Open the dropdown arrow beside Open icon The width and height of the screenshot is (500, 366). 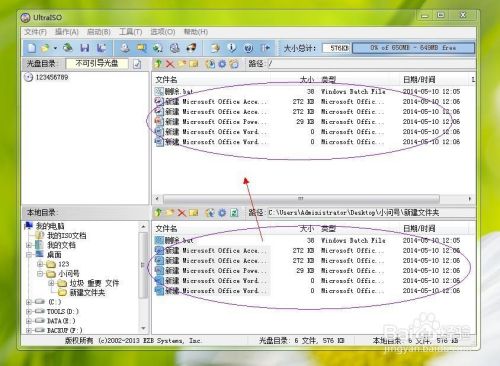[x=55, y=48]
